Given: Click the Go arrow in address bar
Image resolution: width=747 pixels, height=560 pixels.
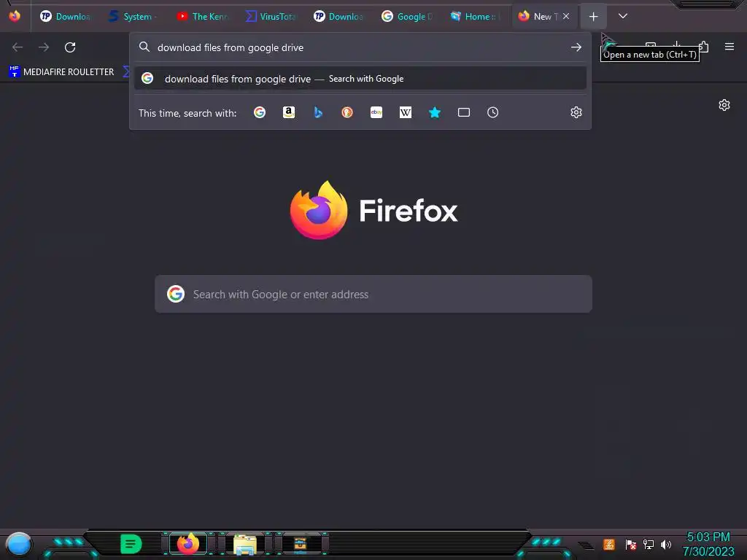Looking at the screenshot, I should coord(576,47).
